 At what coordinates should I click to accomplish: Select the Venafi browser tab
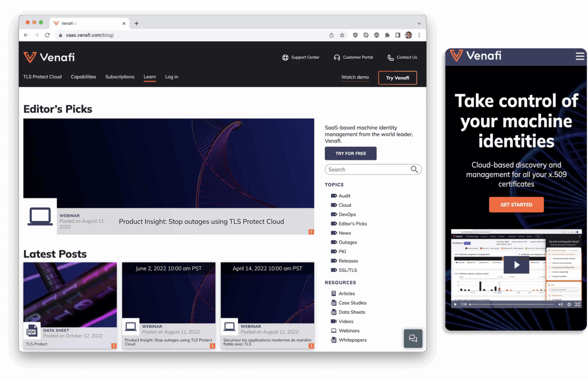point(89,24)
